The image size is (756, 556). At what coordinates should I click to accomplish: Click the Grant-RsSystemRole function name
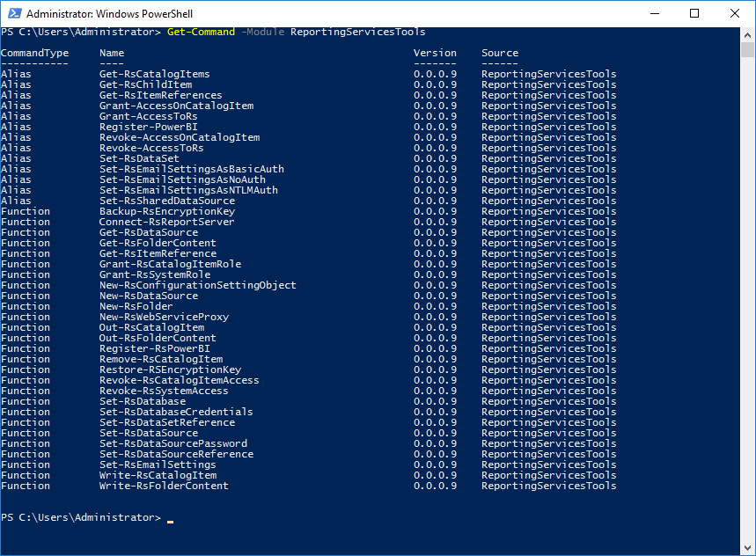point(155,275)
